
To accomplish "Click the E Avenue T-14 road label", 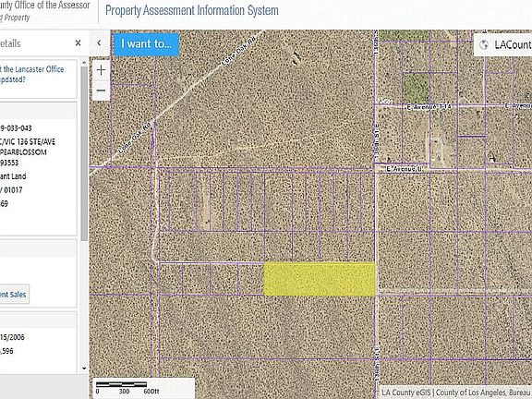I will click(x=429, y=107).
